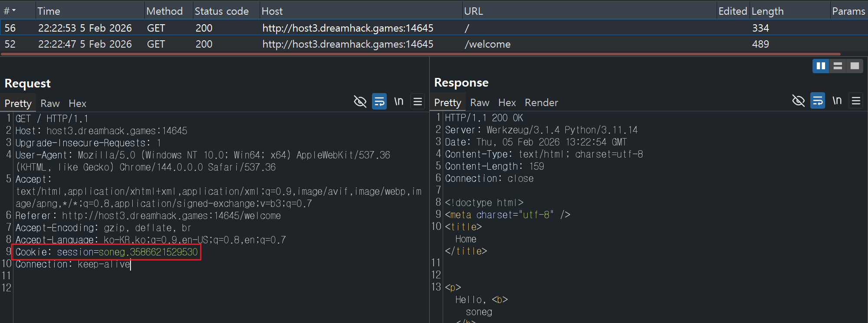Hide inessential headers in Response panel
The image size is (868, 323).
[x=798, y=101]
